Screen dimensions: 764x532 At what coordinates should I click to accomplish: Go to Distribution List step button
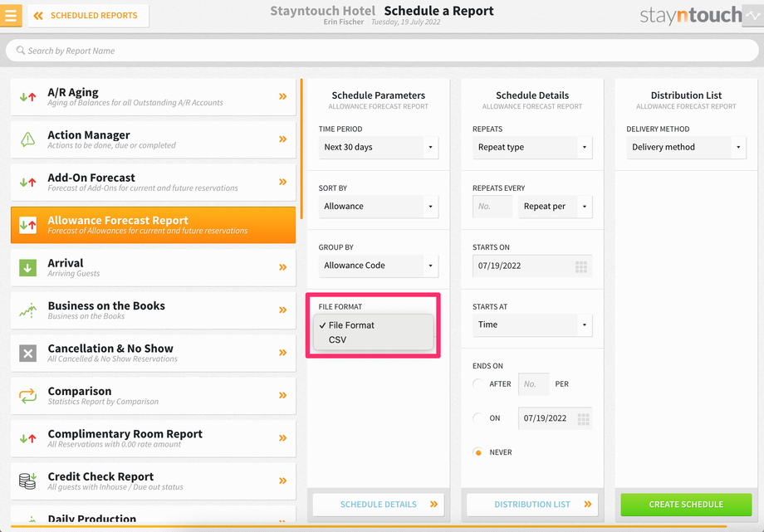point(532,505)
